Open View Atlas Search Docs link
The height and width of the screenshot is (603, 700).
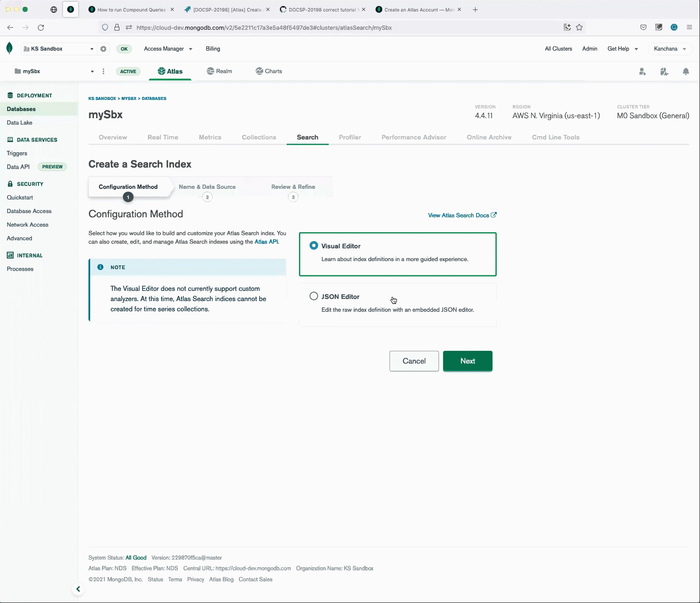[462, 215]
